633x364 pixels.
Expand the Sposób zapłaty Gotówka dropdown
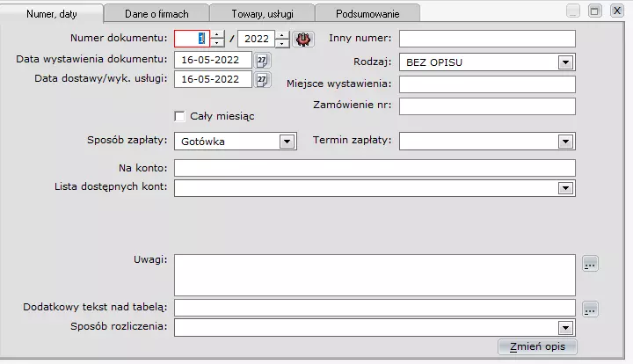[x=287, y=142]
